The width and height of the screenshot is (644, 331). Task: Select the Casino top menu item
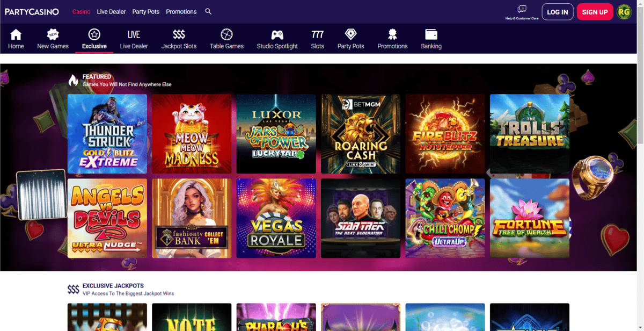tap(81, 11)
